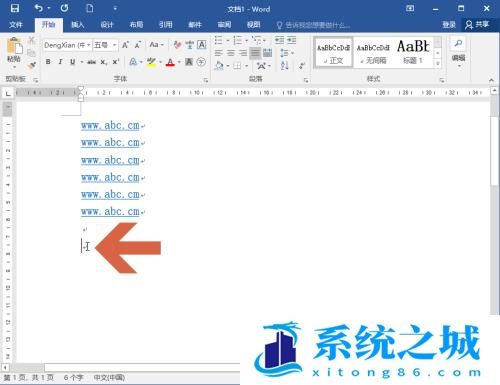Open the Phonetic Guide icon
The width and height of the screenshot is (500, 385).
[189, 45]
